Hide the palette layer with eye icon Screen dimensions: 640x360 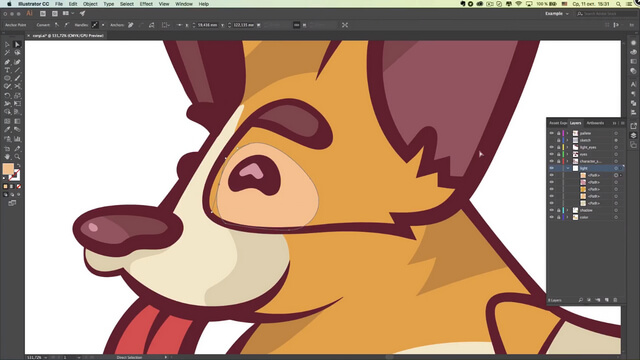[551, 133]
